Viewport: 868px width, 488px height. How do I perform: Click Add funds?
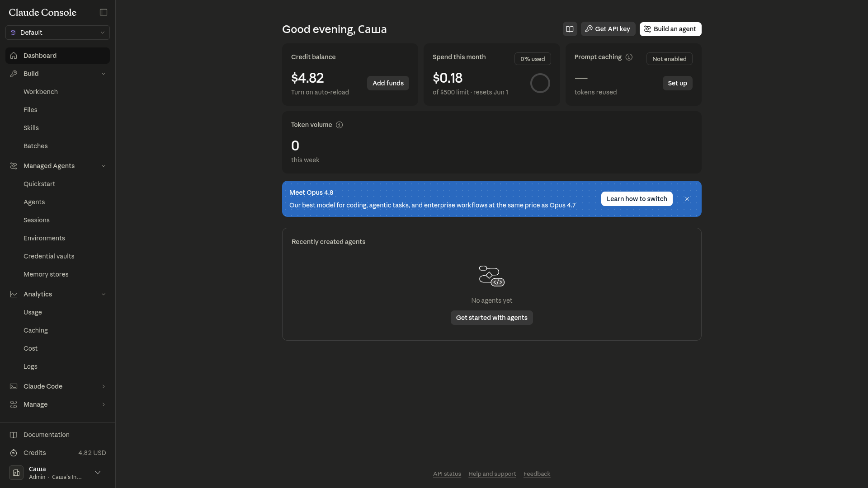point(388,83)
